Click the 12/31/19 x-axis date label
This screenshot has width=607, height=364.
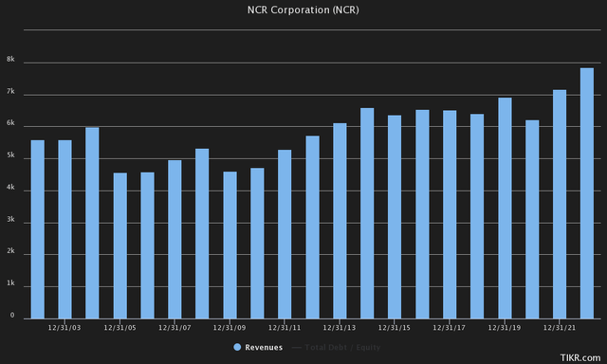click(505, 328)
